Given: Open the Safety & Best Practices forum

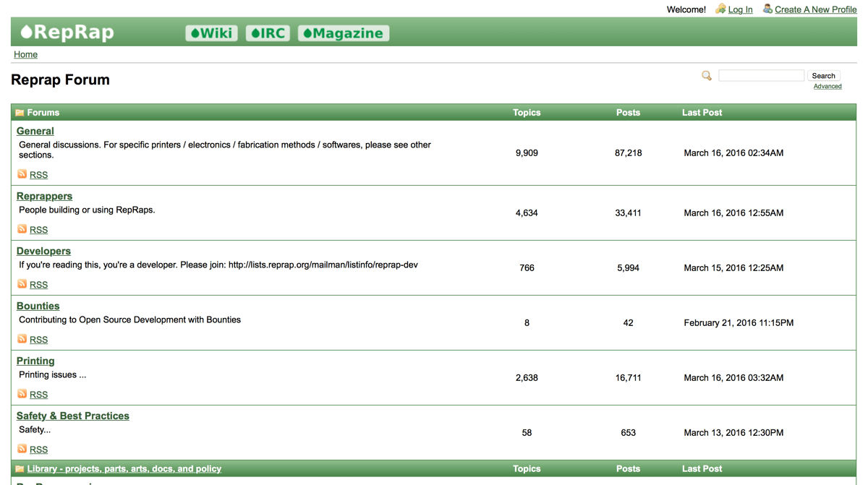Looking at the screenshot, I should coord(73,416).
